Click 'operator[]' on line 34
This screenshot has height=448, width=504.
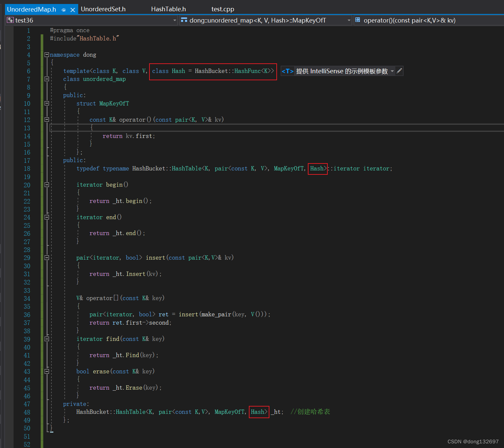pyautogui.click(x=102, y=298)
